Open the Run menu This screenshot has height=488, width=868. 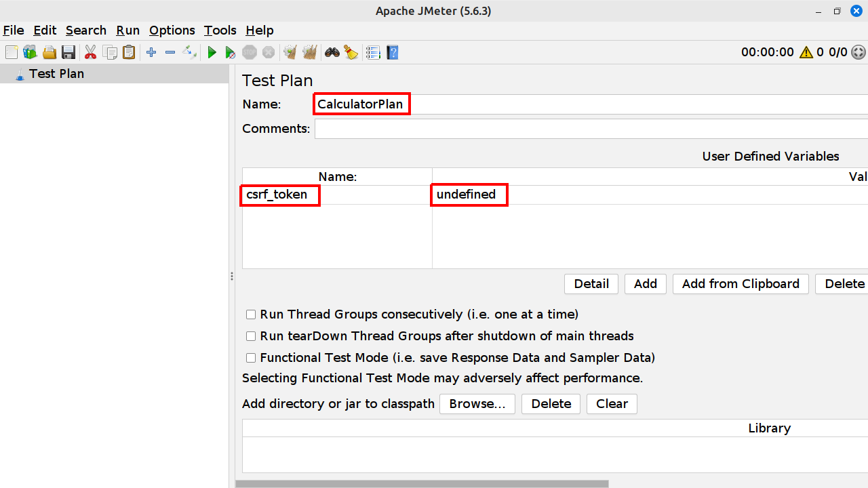[x=127, y=30]
